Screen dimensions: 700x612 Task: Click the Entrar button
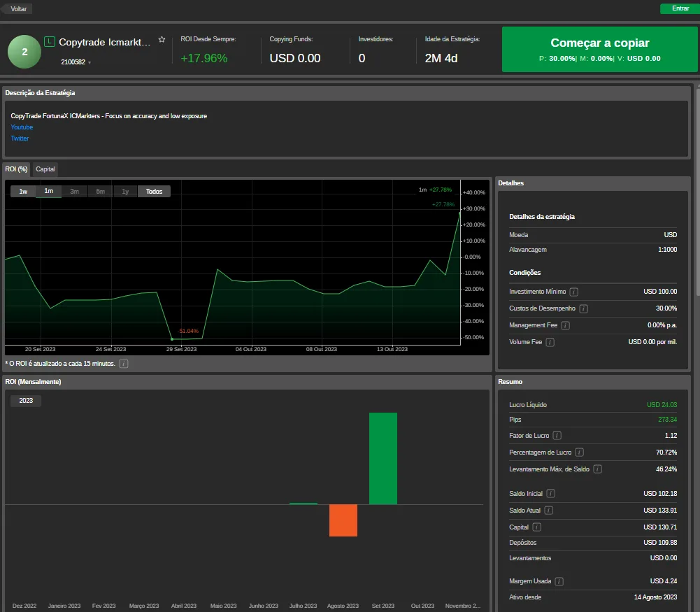pos(680,8)
